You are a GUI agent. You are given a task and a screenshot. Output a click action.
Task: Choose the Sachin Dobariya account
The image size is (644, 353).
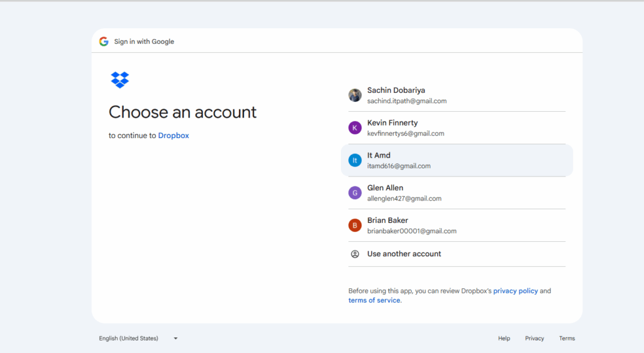click(x=457, y=95)
